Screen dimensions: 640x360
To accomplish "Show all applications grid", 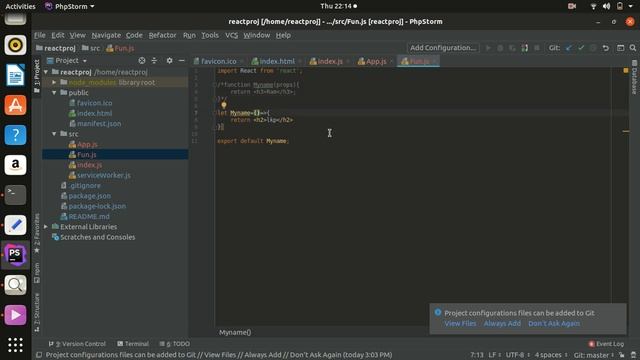I will click(15, 345).
